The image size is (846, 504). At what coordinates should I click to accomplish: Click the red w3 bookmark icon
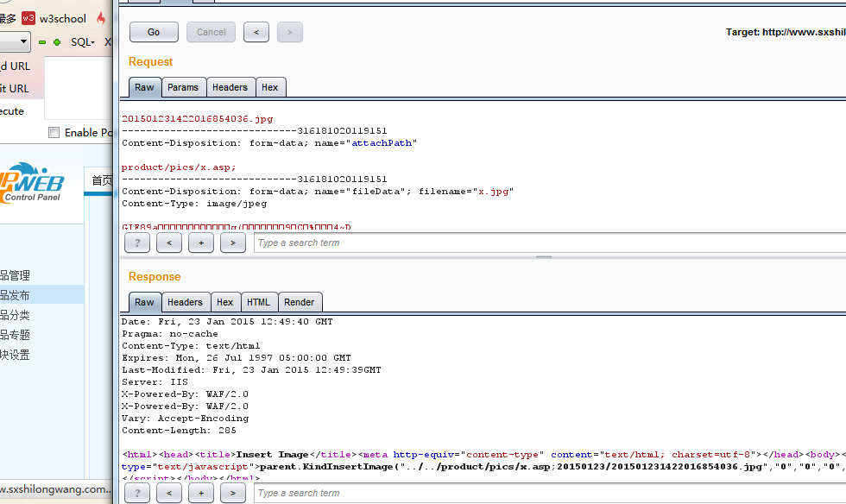click(x=28, y=18)
